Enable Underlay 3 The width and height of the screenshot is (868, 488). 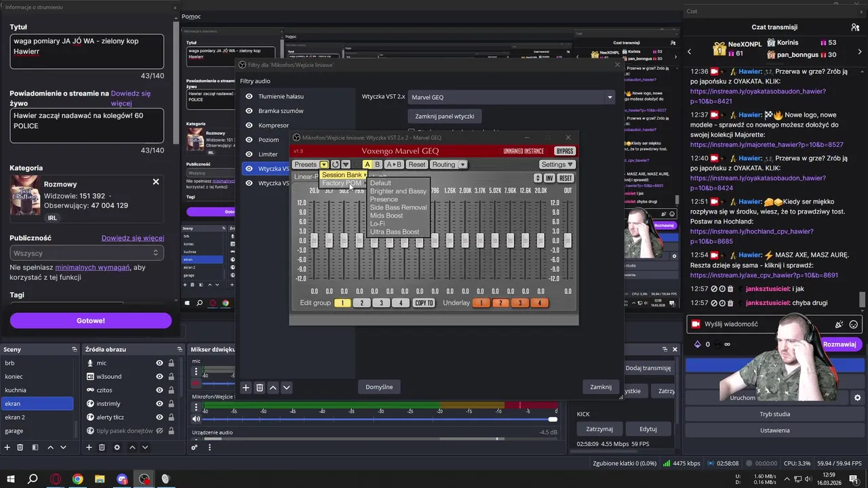tap(520, 303)
